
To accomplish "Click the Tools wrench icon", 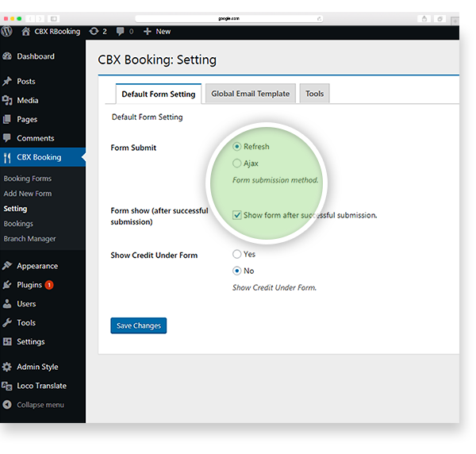I will pyautogui.click(x=7, y=322).
